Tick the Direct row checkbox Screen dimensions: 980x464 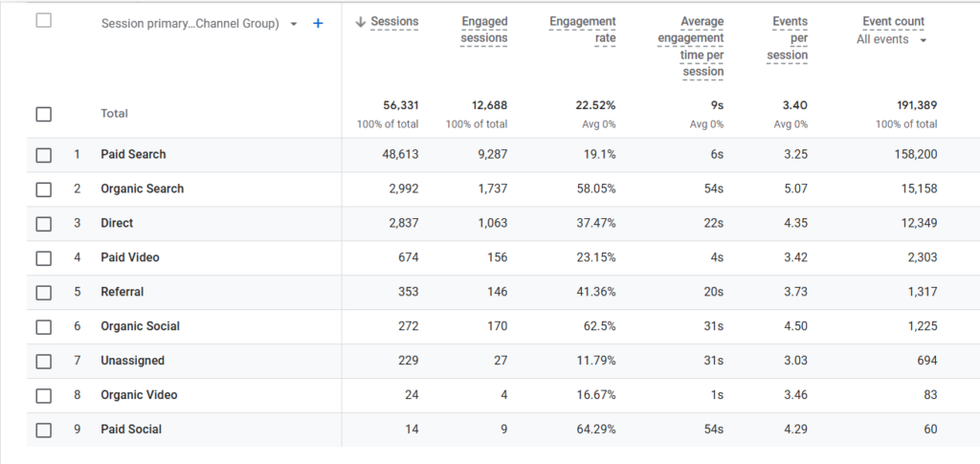click(44, 224)
